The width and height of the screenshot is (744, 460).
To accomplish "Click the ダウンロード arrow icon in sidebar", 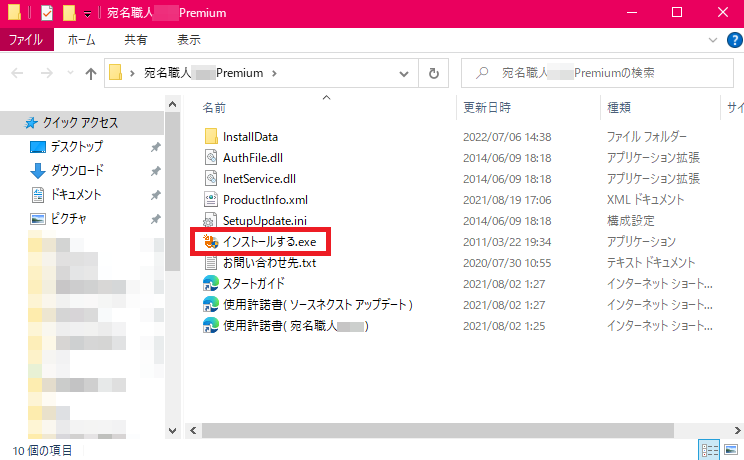I will pos(38,171).
